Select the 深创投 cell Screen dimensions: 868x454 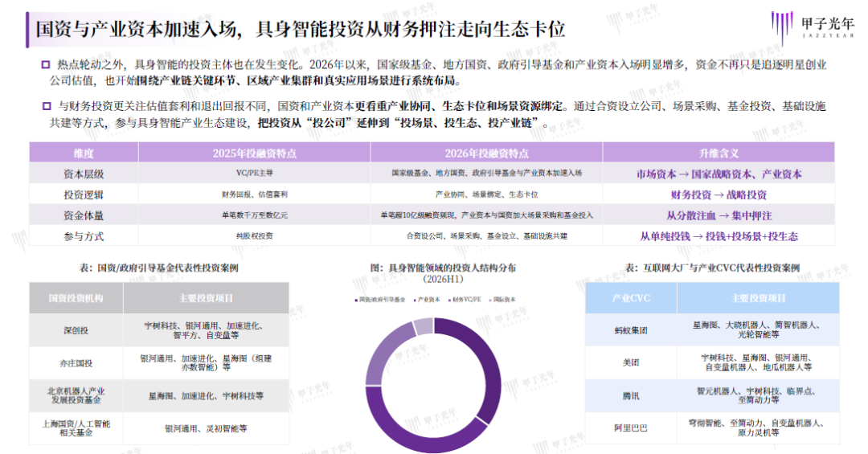coord(76,330)
